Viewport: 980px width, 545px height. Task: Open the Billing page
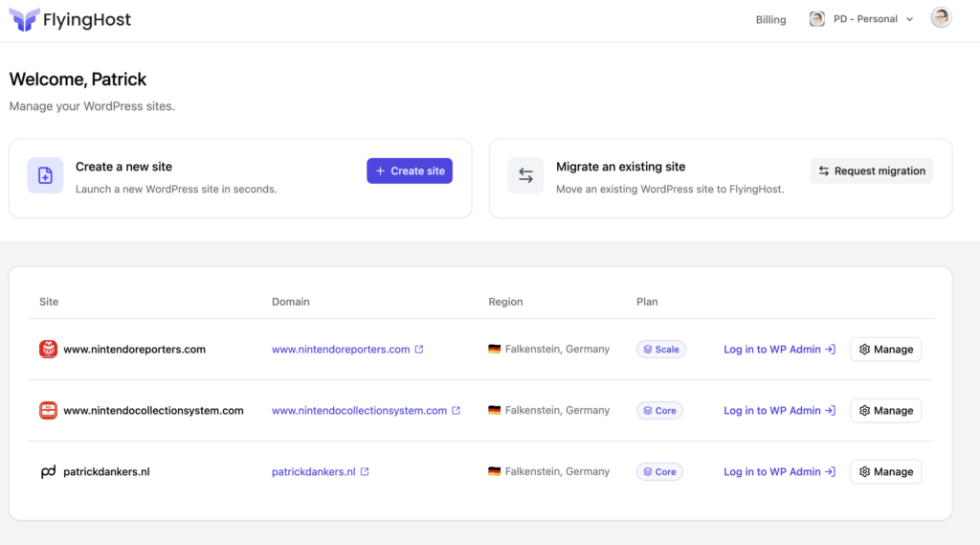tap(770, 19)
